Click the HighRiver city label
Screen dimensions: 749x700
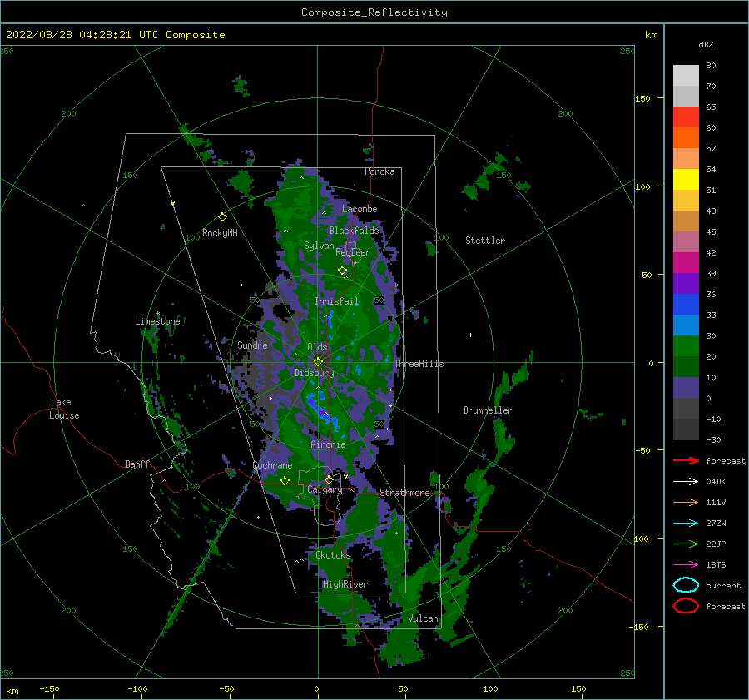click(x=345, y=584)
